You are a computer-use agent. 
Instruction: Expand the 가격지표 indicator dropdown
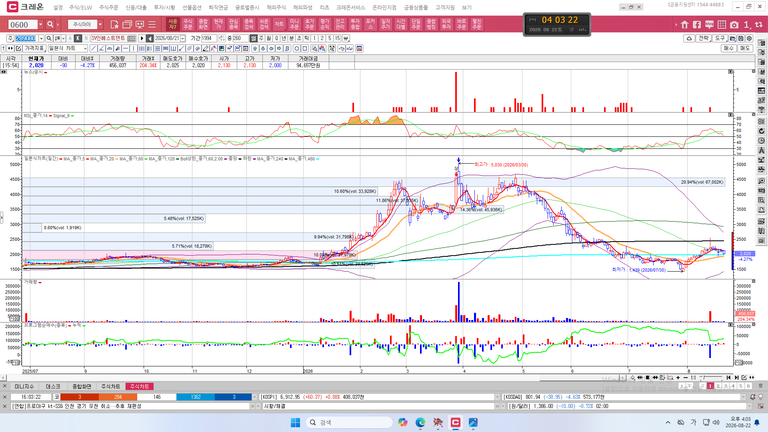coord(34,48)
